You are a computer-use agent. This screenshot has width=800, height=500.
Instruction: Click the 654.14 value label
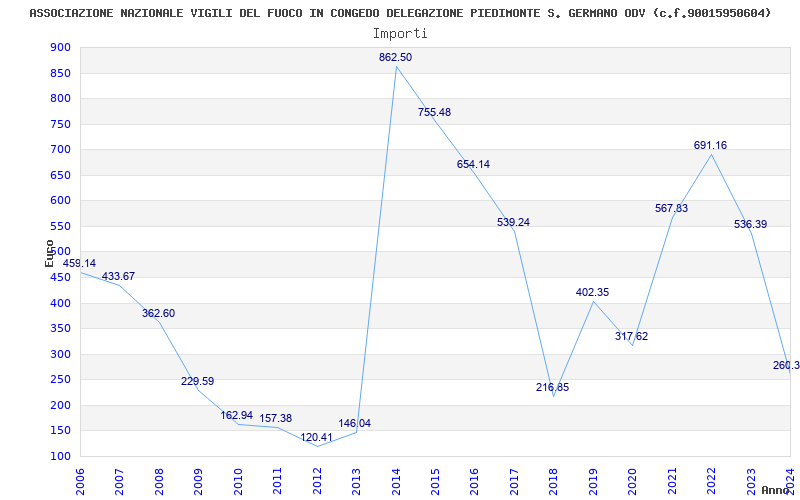(x=473, y=164)
